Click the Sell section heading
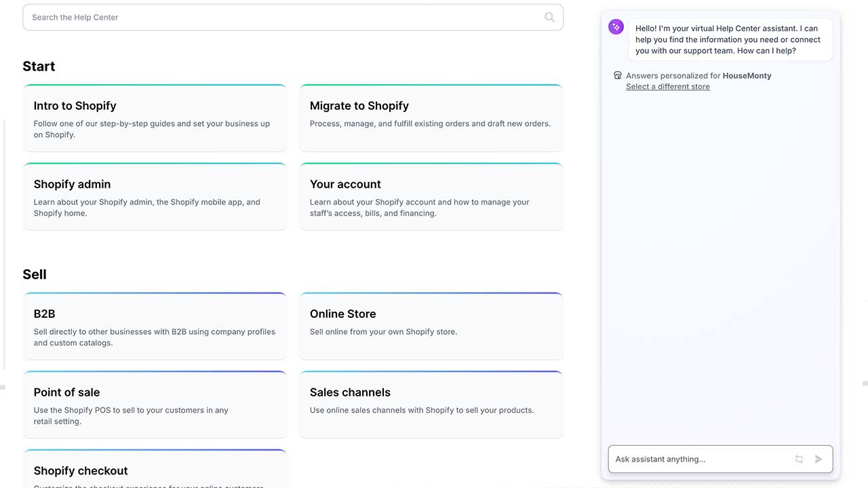 tap(35, 274)
